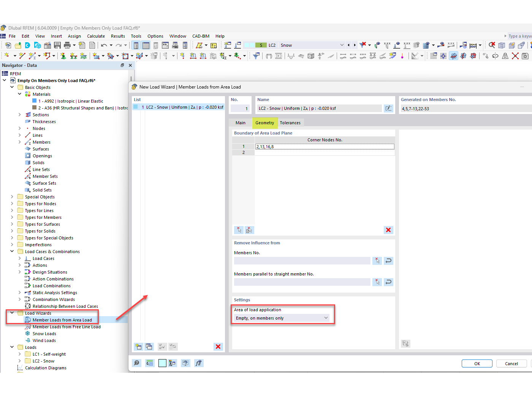Select members graphically via pointer icon beside Members No.
Viewport: 532px width, 399px height.
point(377,261)
